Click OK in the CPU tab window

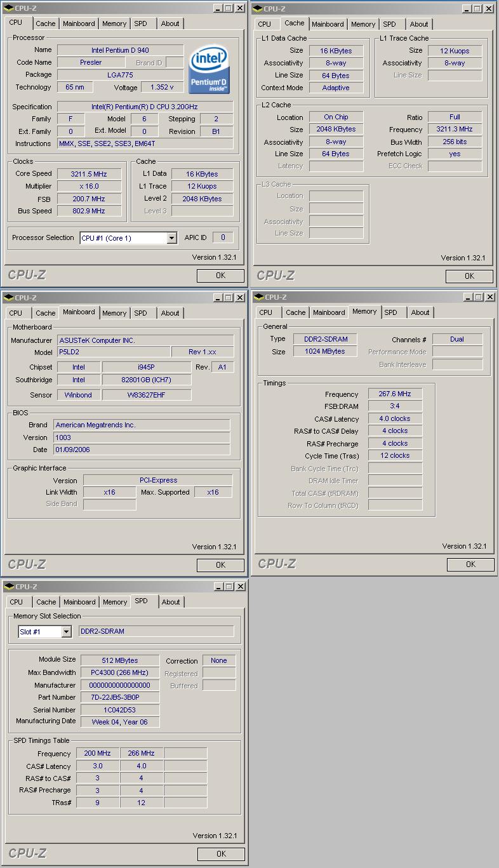pyautogui.click(x=220, y=276)
